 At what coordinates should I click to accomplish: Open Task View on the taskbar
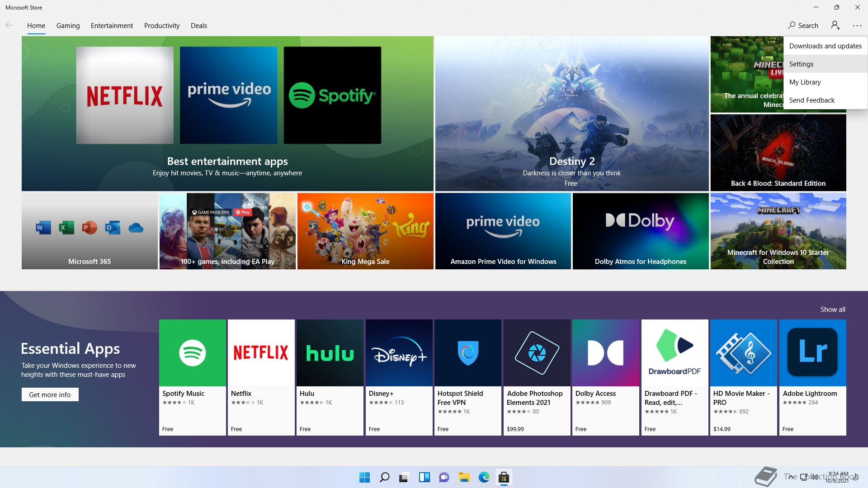click(404, 478)
